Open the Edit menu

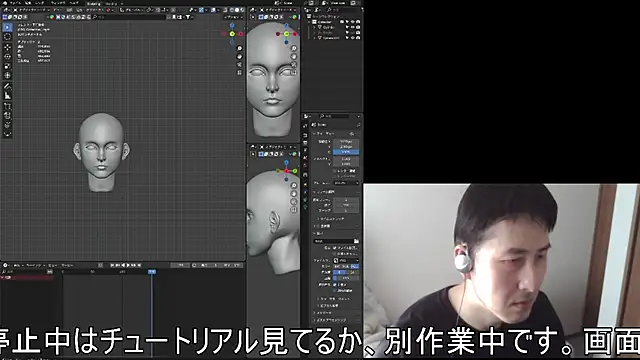[x=28, y=3]
